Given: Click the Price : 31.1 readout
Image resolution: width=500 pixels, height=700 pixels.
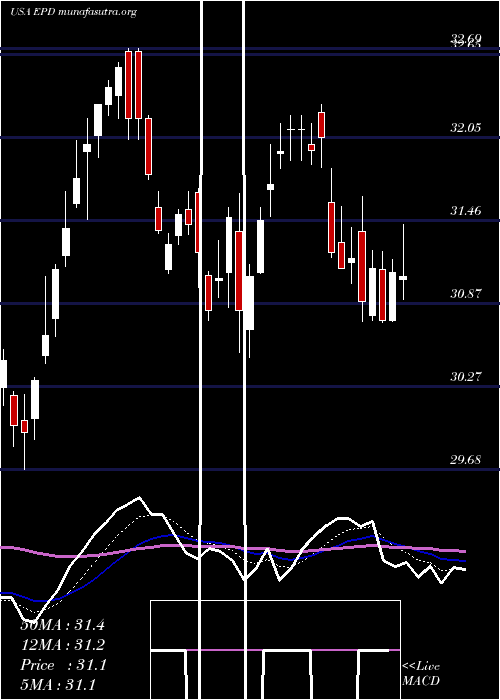Looking at the screenshot, I should coord(63,665).
